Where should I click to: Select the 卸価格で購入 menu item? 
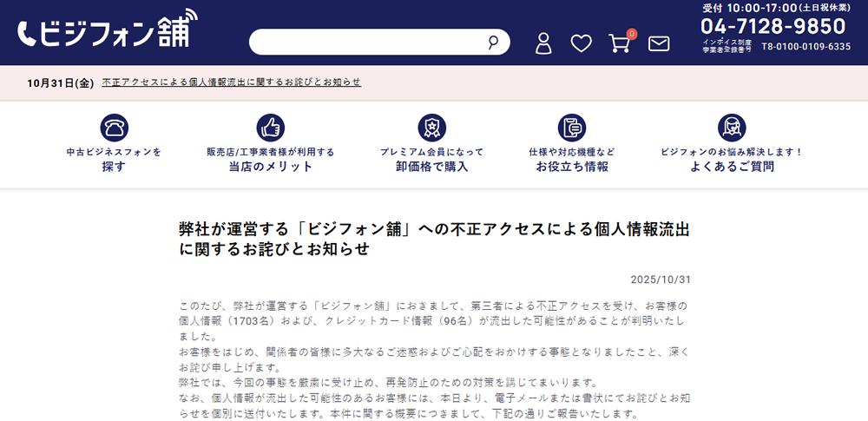(x=431, y=166)
